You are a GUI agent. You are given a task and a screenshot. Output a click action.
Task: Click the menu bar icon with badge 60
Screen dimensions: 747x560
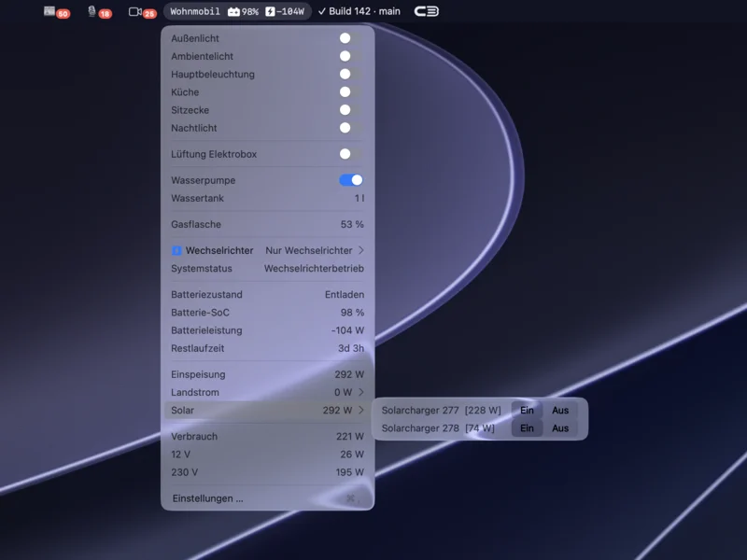click(x=56, y=12)
